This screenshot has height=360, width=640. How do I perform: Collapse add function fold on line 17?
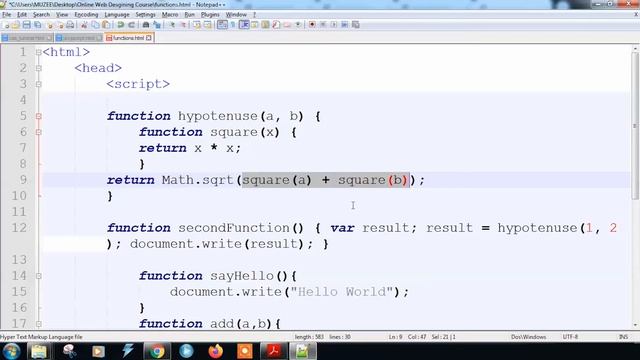click(38, 324)
